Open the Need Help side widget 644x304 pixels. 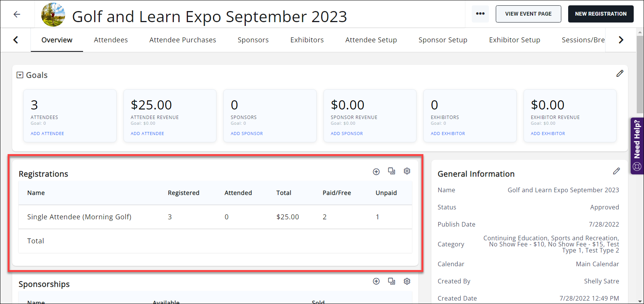[637, 146]
